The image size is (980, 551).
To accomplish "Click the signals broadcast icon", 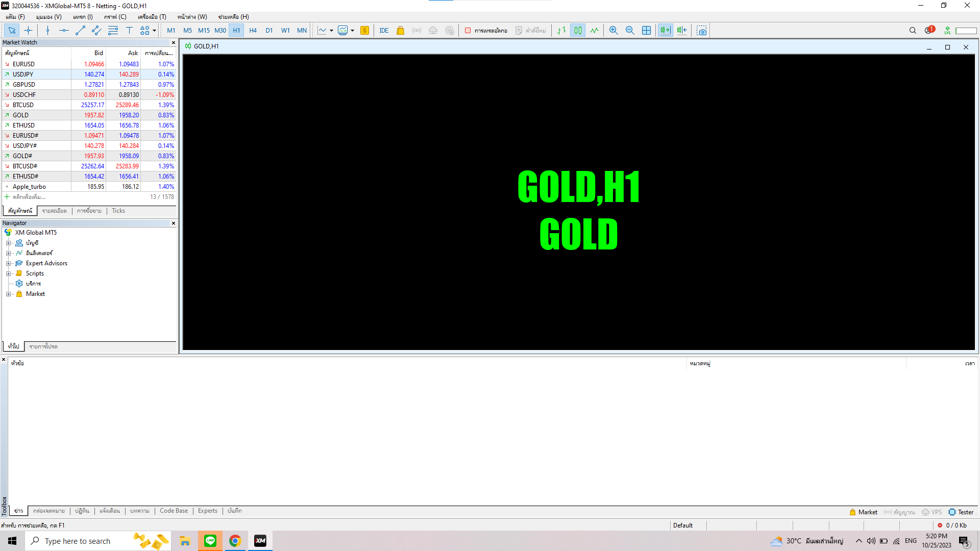I will [x=416, y=31].
